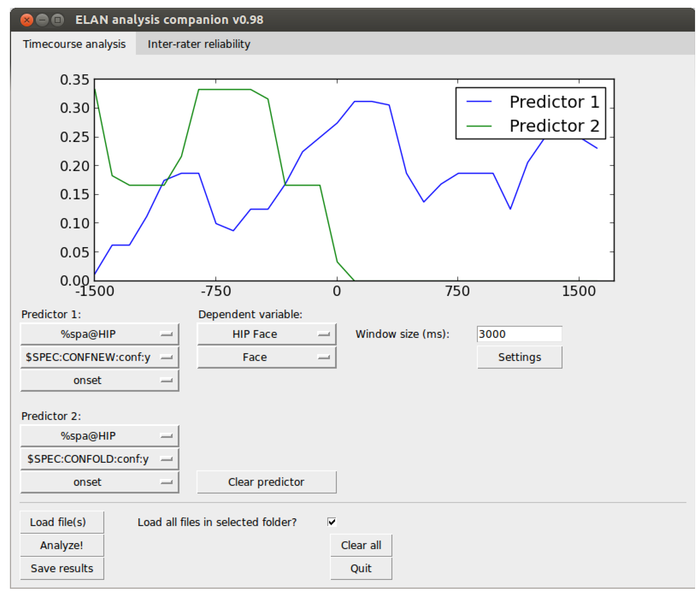Expand the Face value dropdown
The image size is (700, 593).
click(x=266, y=357)
